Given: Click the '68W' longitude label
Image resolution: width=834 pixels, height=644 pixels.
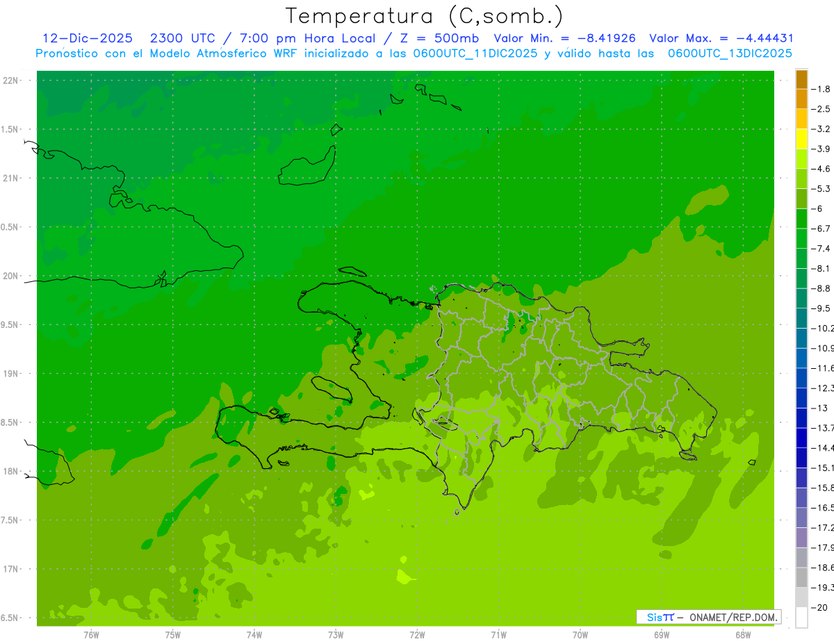Looking at the screenshot, I should click(742, 634).
